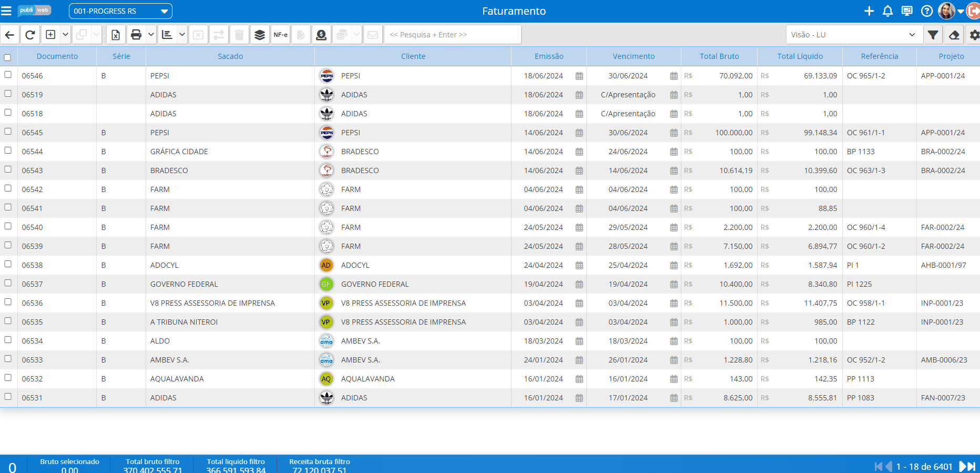Image resolution: width=980 pixels, height=473 pixels.
Task: Sort by the Emissão column header
Action: coord(549,56)
